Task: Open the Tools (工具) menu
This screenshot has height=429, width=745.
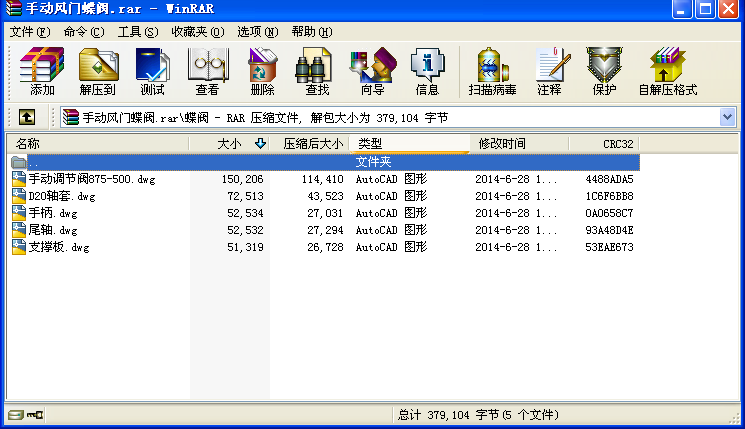Action: (x=137, y=32)
